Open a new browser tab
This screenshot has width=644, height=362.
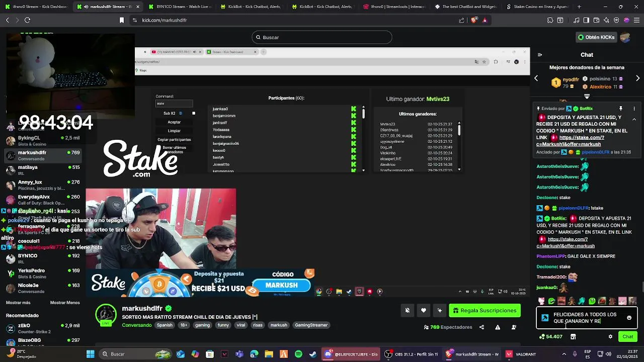pyautogui.click(x=579, y=7)
